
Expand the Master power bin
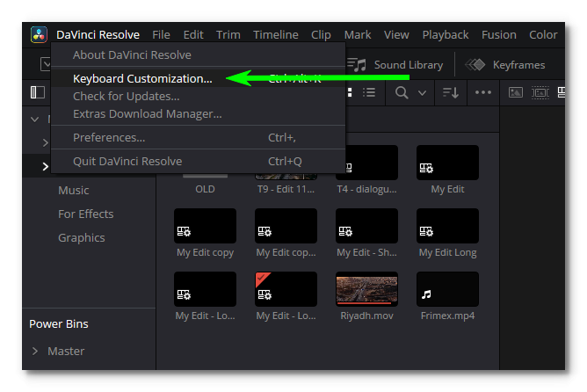pos(35,352)
